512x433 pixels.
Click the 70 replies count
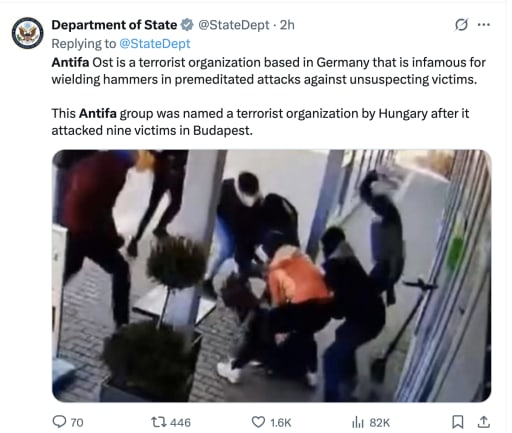77,423
